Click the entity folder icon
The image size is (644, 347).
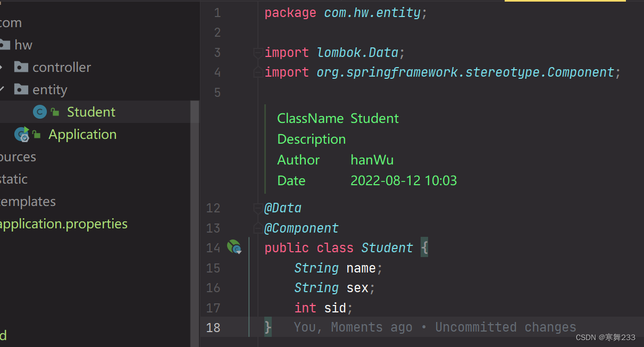21,89
